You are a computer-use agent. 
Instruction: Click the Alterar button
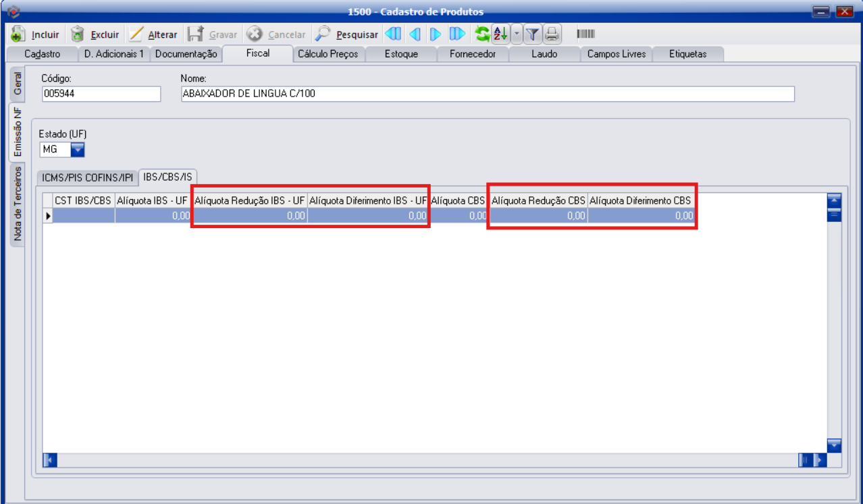[x=154, y=34]
